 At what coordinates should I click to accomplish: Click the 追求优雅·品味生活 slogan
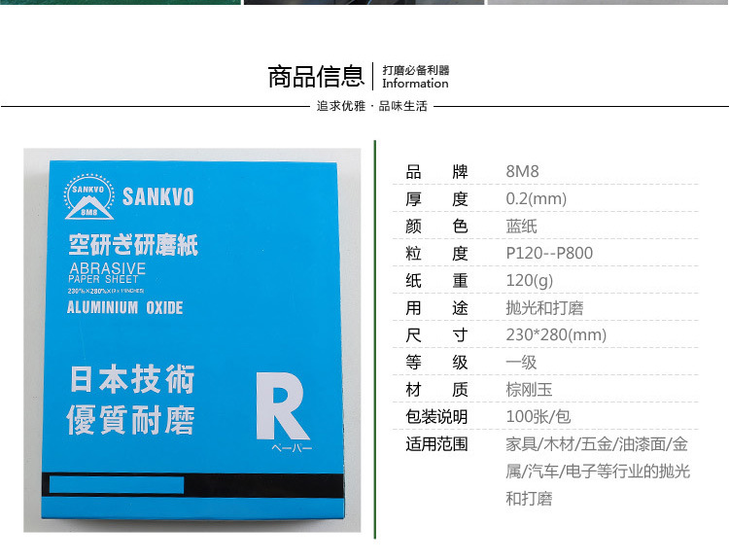pos(372,106)
